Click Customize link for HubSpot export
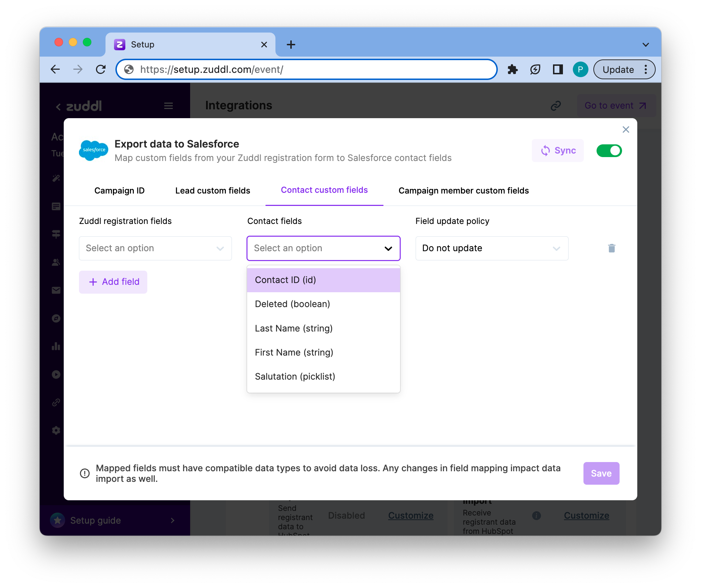 [411, 515]
